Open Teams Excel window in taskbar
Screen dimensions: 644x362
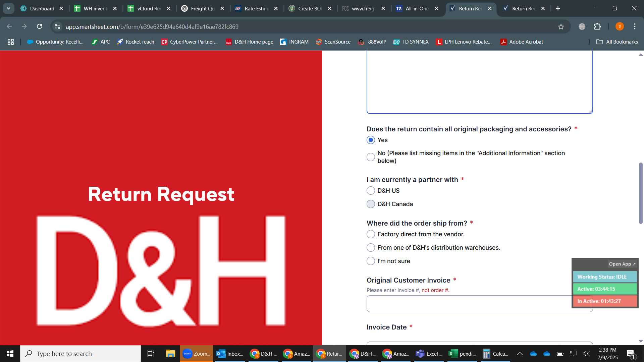[429, 354]
